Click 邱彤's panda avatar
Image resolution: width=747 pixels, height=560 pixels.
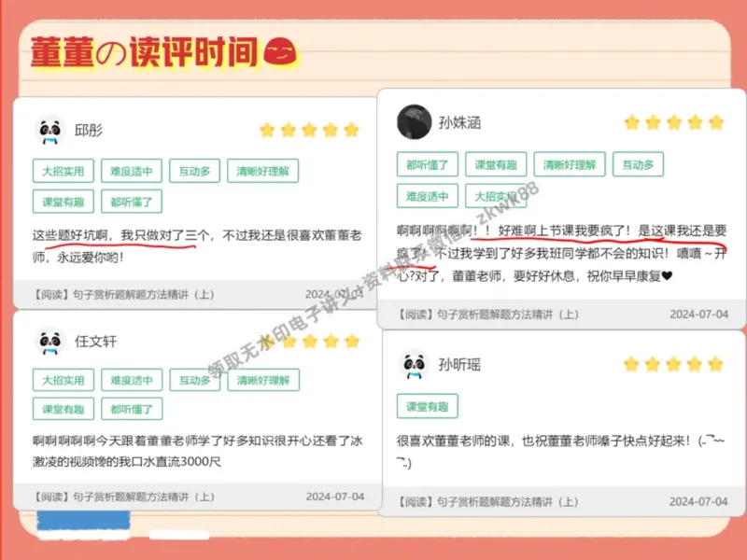point(50,130)
